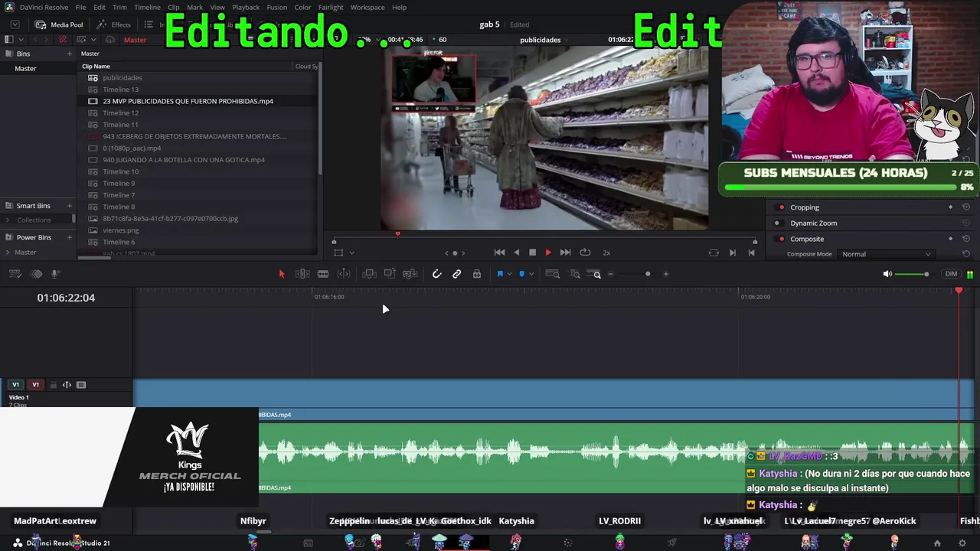Pick the Dynamic Trim Mode tool
The image size is (980, 551).
(344, 274)
